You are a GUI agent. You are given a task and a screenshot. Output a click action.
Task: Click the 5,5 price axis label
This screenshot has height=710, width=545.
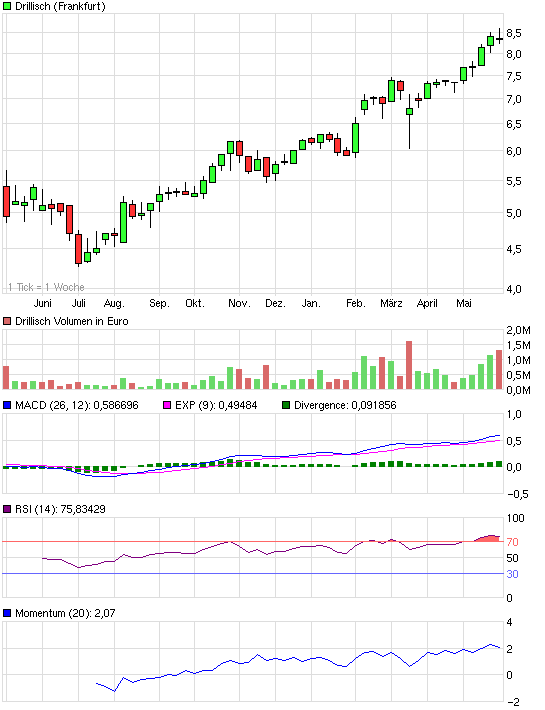[514, 181]
